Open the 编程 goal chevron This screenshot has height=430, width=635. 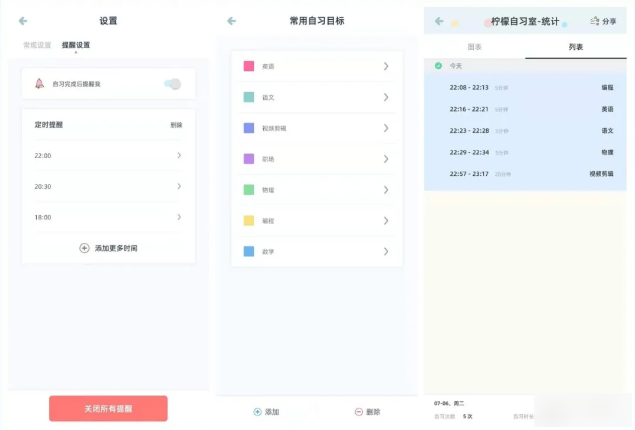(x=386, y=221)
